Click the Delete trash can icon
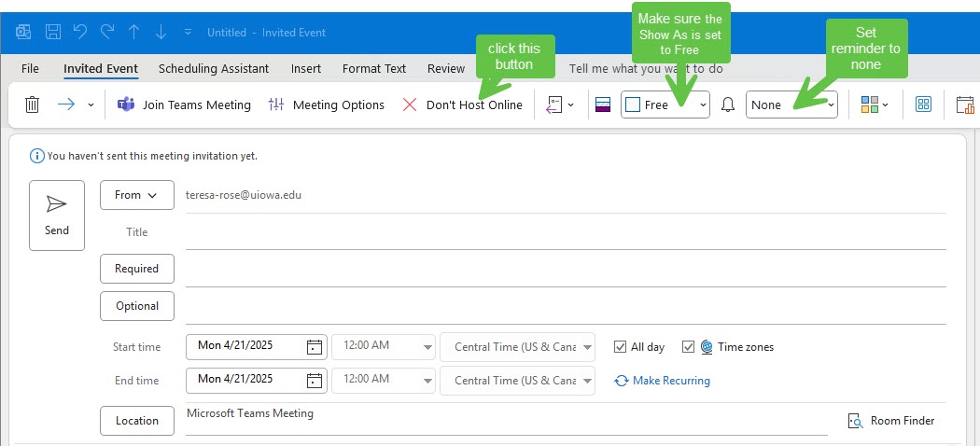The width and height of the screenshot is (980, 446). click(32, 105)
